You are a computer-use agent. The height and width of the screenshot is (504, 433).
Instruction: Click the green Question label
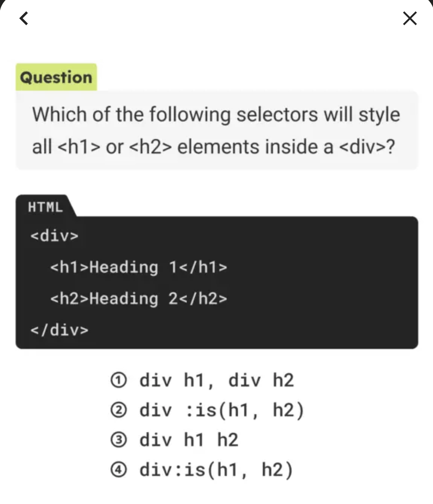[56, 77]
